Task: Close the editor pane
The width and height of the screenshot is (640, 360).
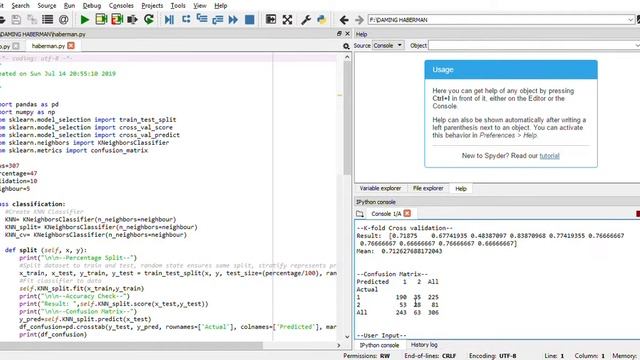Action: pyautogui.click(x=347, y=34)
